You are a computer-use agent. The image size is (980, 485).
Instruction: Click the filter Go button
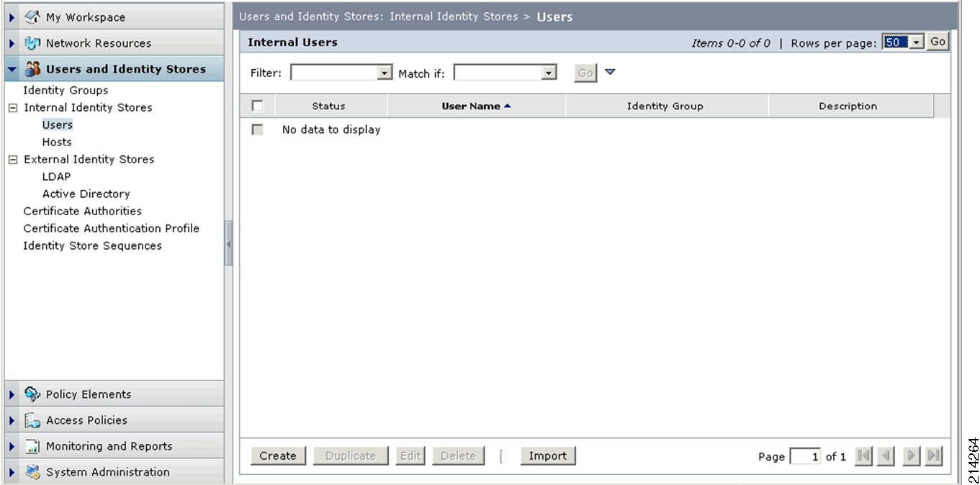tap(585, 73)
